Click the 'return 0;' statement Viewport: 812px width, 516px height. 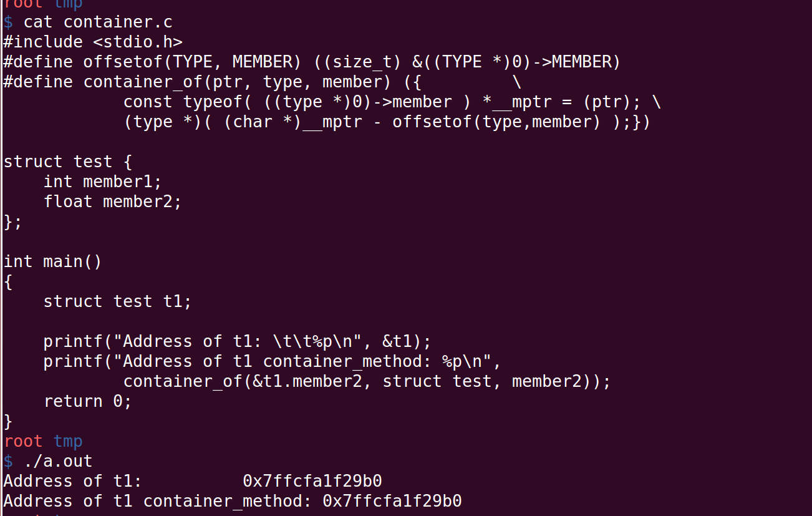pos(87,401)
